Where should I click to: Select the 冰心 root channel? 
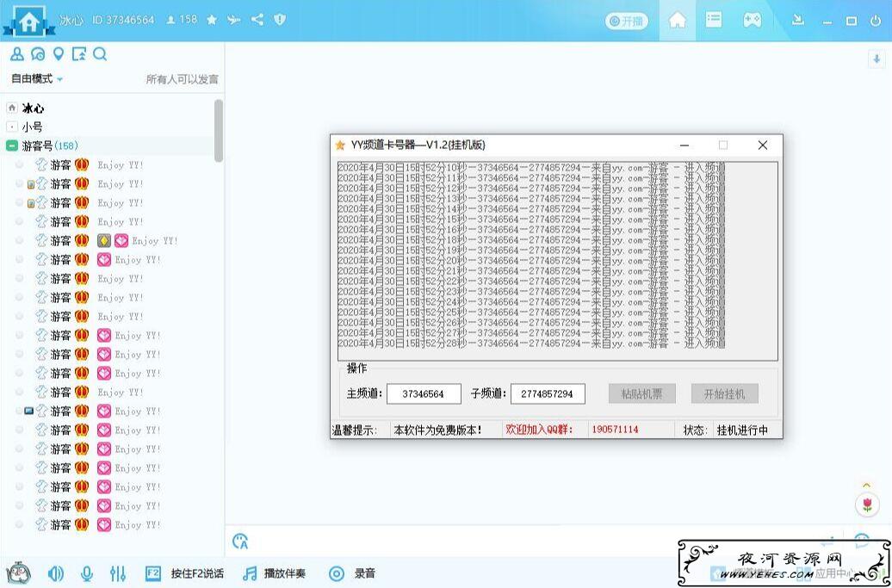coord(33,108)
